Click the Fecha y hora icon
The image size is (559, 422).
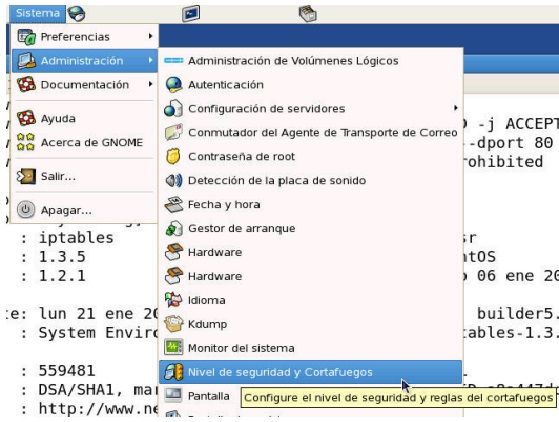pos(174,204)
